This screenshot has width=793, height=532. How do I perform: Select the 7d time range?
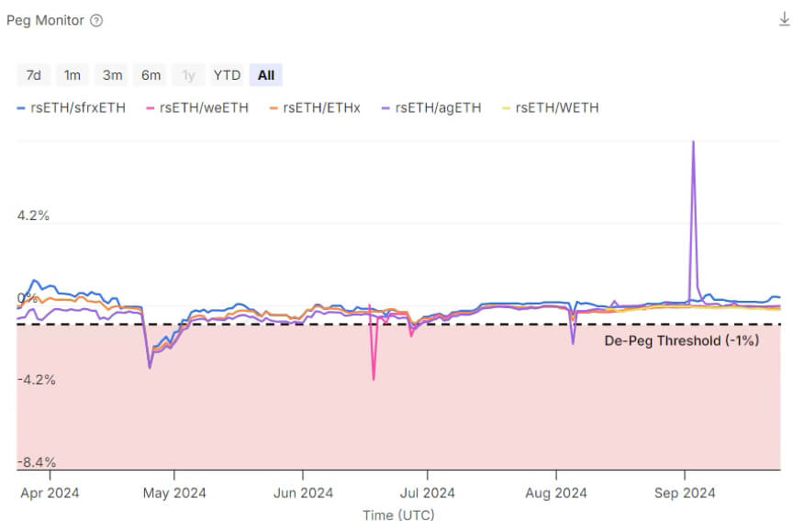(33, 75)
